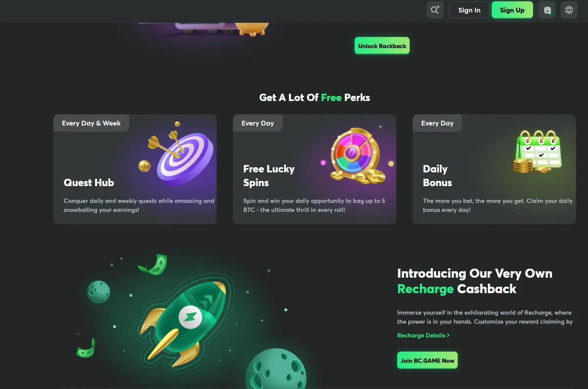Click the dartboard target Quest Hub icon
The image size is (588, 389).
click(x=176, y=154)
